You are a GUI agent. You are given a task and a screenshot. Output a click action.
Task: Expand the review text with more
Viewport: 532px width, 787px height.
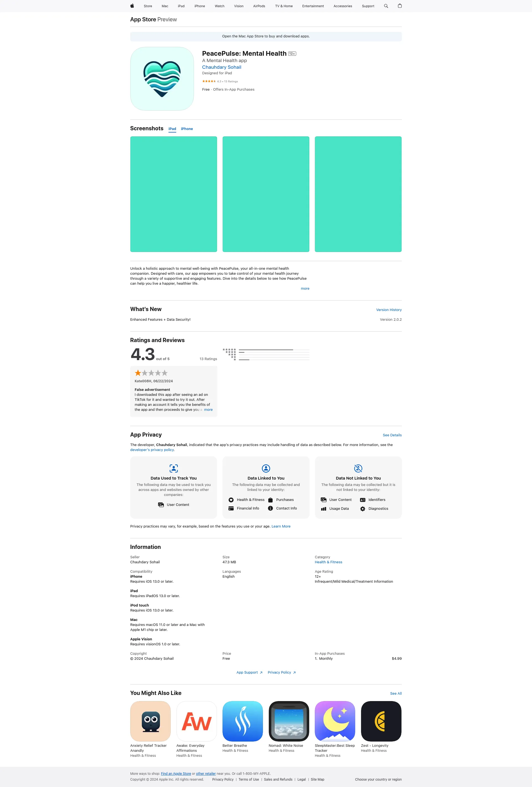click(x=208, y=409)
